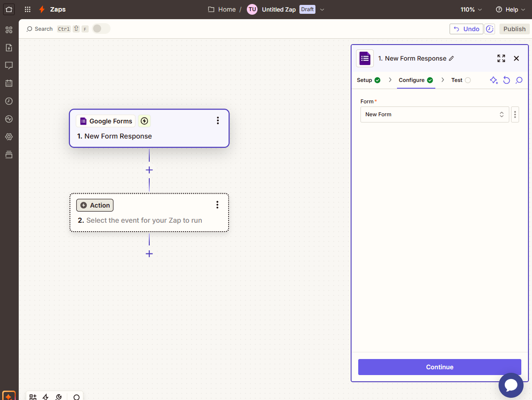This screenshot has width=532, height=400.
Task: Click the Zap history calendar icon in sidebar
Action: pos(9,83)
